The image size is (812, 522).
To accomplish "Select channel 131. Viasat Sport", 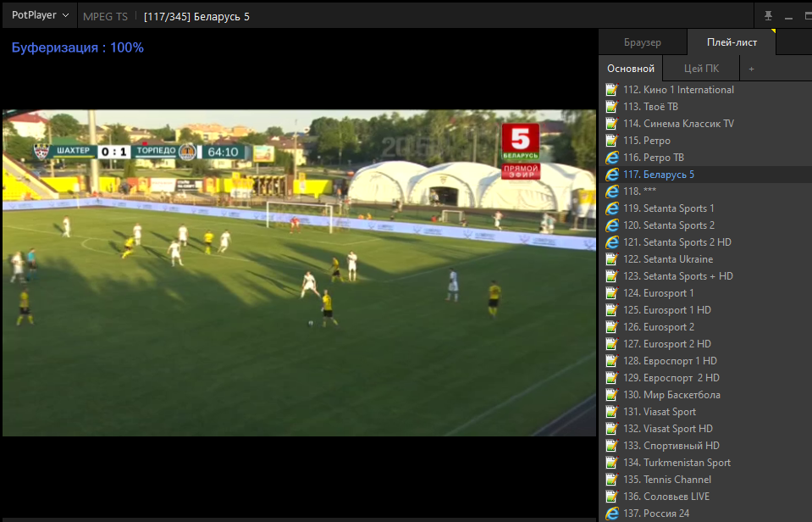I will pos(705,412).
